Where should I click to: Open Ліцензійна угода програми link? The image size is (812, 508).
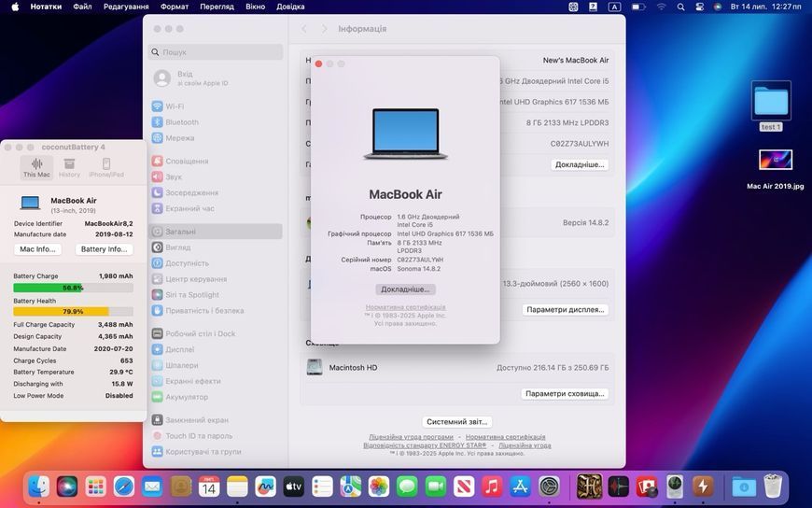[412, 437]
